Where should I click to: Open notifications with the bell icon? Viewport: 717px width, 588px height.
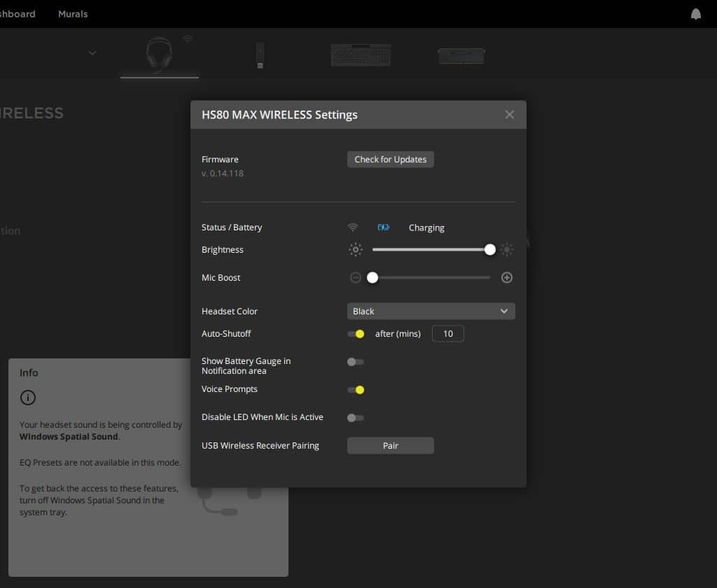point(695,14)
